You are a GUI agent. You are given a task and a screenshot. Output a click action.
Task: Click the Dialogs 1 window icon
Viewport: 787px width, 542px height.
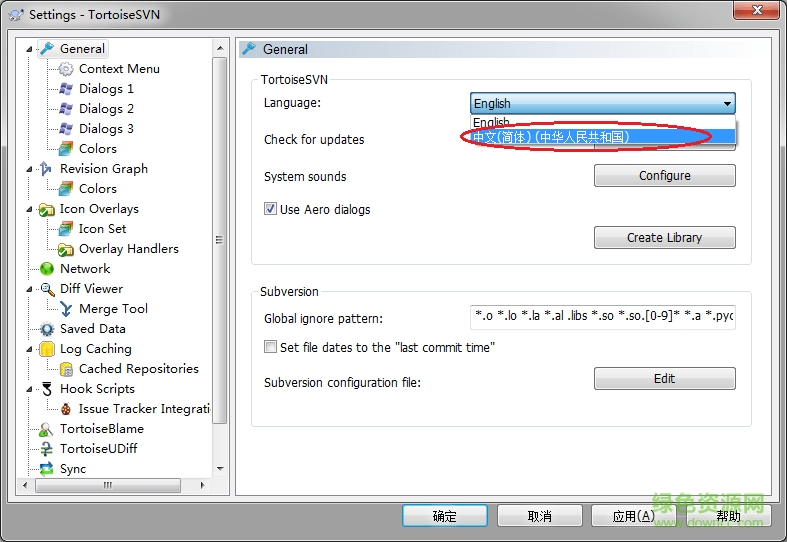(x=66, y=89)
